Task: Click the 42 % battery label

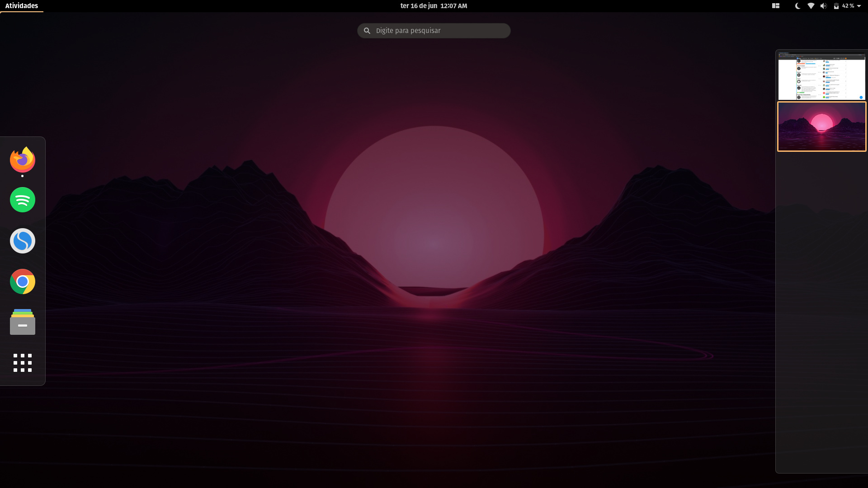Action: (848, 6)
